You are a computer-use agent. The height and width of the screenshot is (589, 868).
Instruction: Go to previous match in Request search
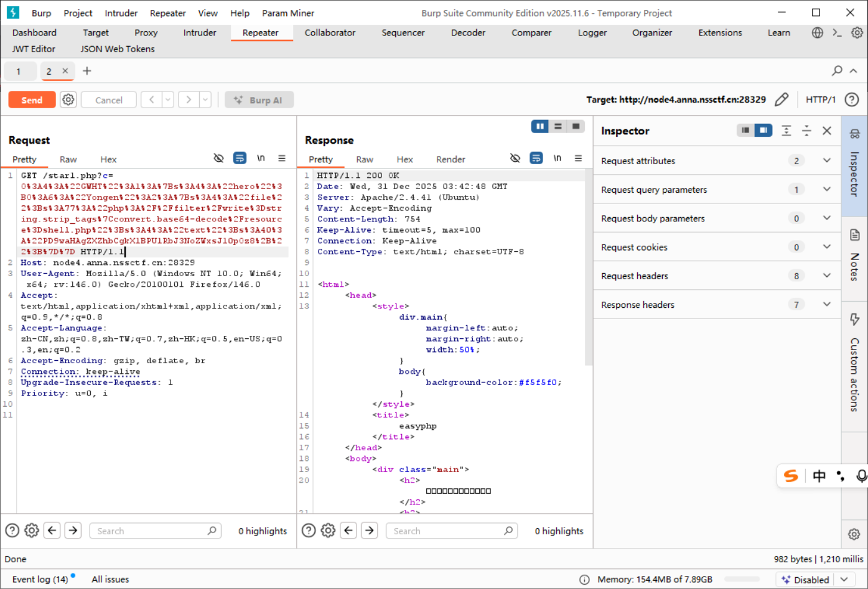52,531
